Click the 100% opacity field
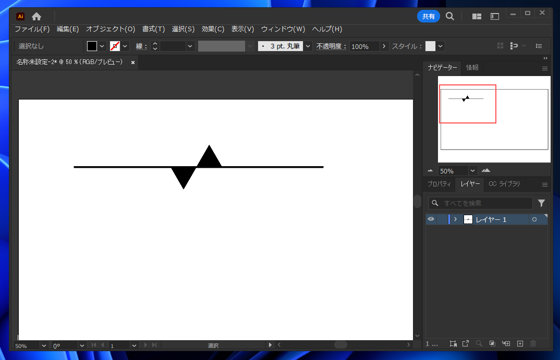560x360 pixels. point(364,46)
